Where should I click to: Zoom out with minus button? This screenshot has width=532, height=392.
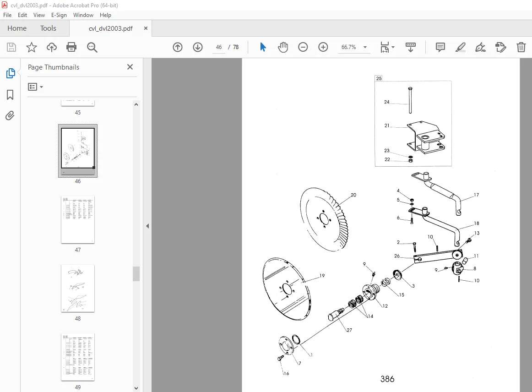(x=303, y=47)
